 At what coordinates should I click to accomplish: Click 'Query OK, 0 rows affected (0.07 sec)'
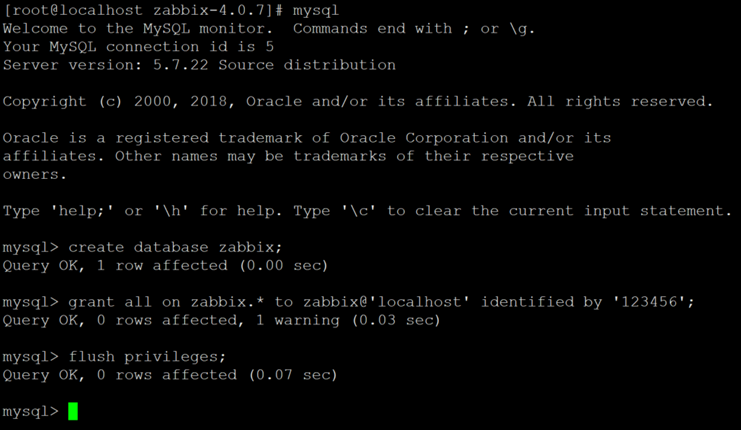pyautogui.click(x=170, y=375)
